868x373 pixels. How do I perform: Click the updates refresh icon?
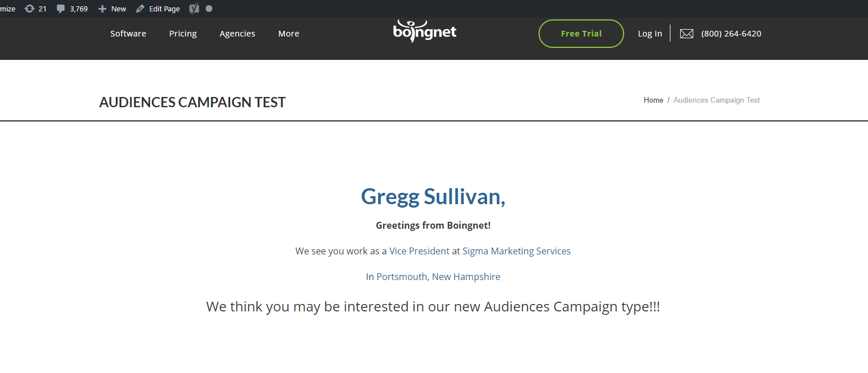coord(30,9)
